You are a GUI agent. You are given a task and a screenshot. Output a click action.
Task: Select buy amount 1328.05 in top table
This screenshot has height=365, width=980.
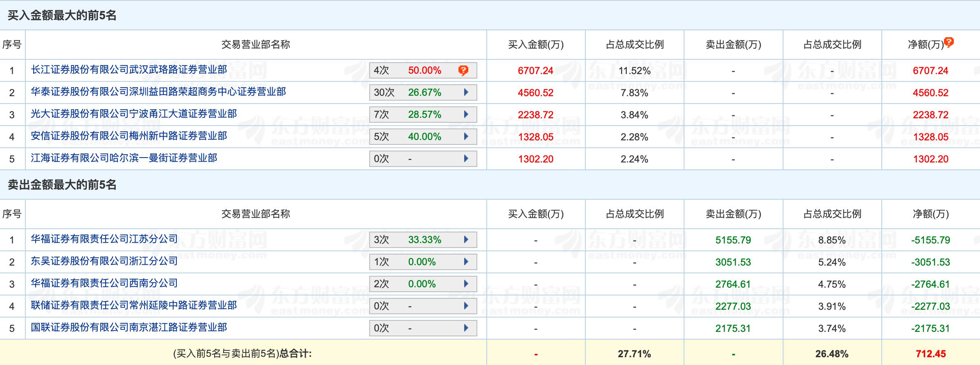535,137
